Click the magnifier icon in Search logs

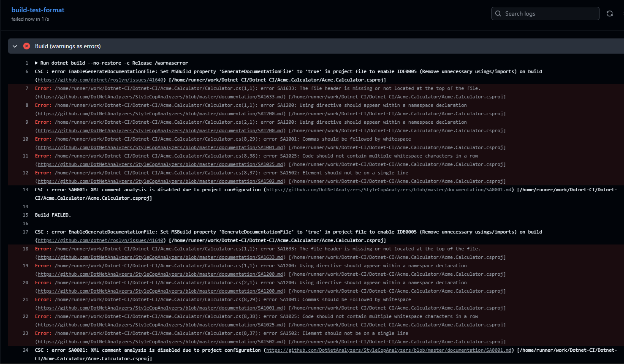coord(498,14)
